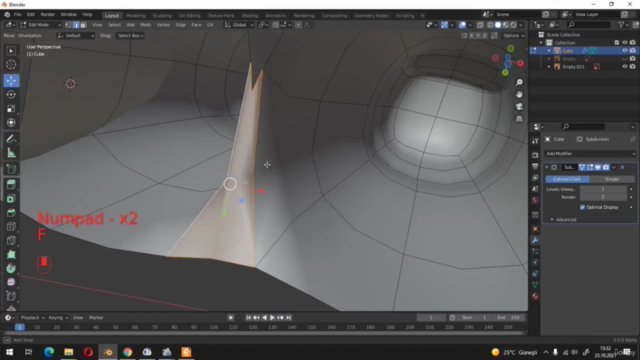Screen dimensions: 640x360
Task: Select the Spin tool
Action: (11, 268)
